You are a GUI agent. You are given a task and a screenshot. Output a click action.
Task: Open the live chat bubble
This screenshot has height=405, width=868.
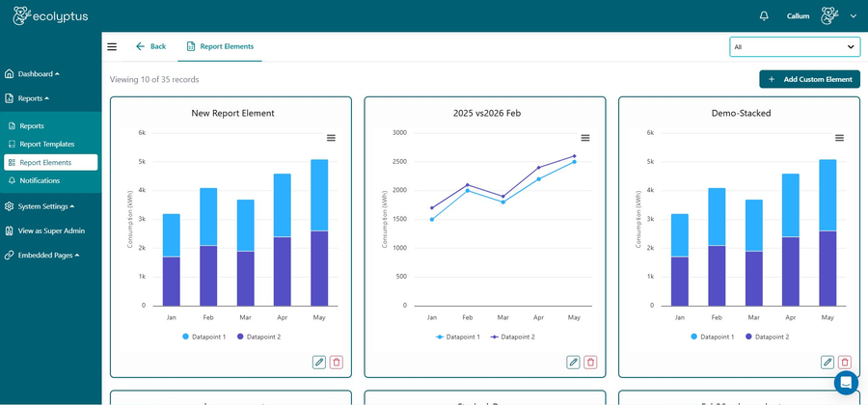pos(846,382)
